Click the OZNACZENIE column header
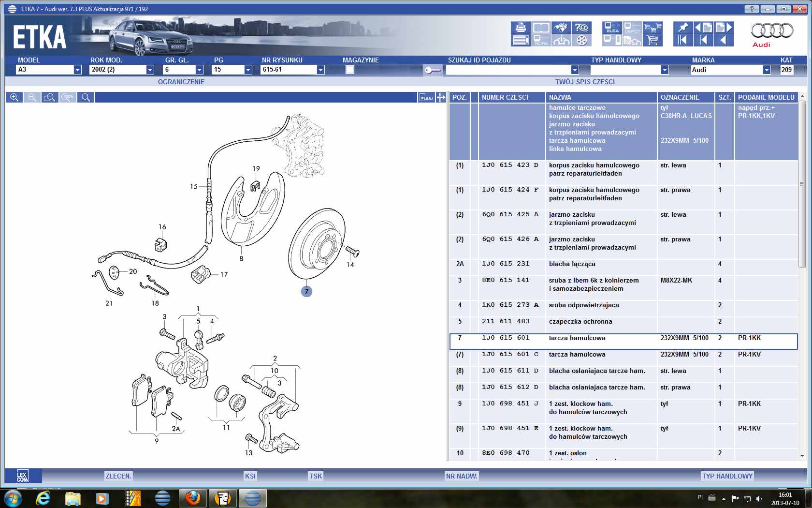The image size is (812, 508). pos(686,97)
